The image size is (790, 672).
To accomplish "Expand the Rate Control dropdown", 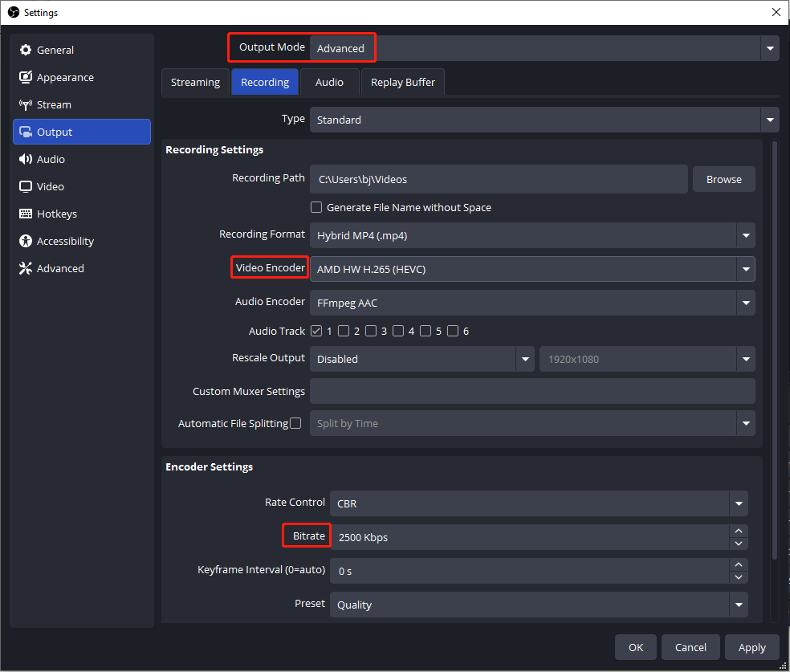I will [x=738, y=503].
